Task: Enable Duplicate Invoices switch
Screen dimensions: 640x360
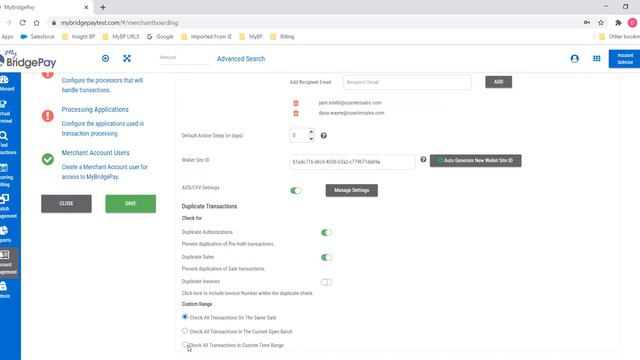Action: pyautogui.click(x=327, y=282)
